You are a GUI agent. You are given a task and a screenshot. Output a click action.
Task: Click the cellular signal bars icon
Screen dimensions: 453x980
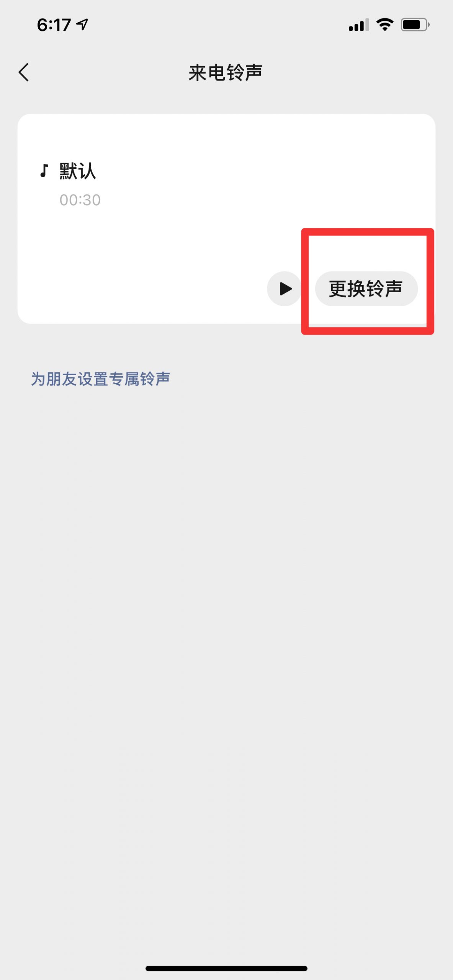[359, 25]
